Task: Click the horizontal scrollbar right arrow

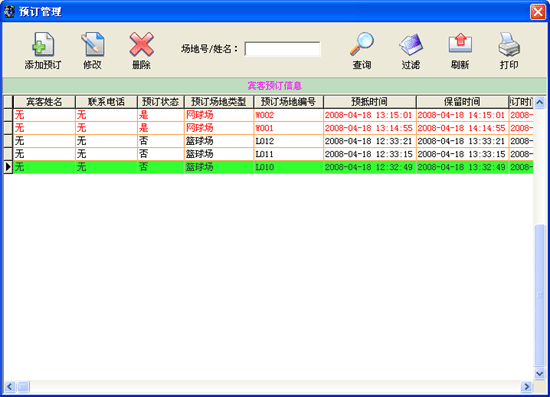Action: point(526,386)
